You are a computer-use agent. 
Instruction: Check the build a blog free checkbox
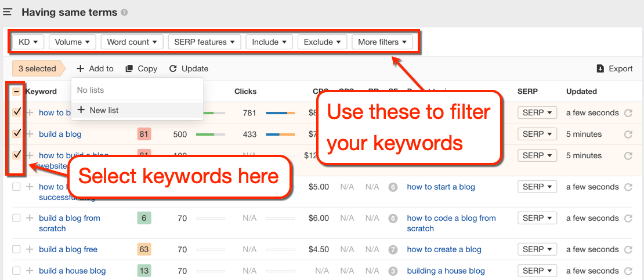coord(16,249)
